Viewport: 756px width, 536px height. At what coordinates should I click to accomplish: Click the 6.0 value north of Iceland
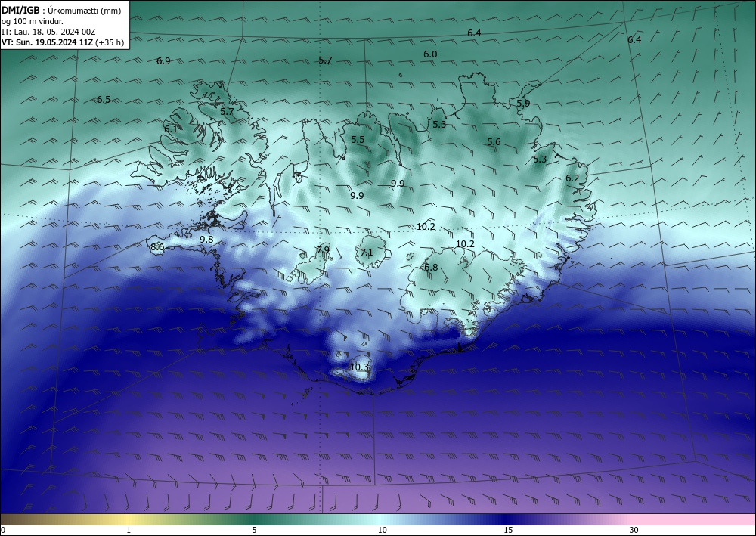[x=430, y=54]
